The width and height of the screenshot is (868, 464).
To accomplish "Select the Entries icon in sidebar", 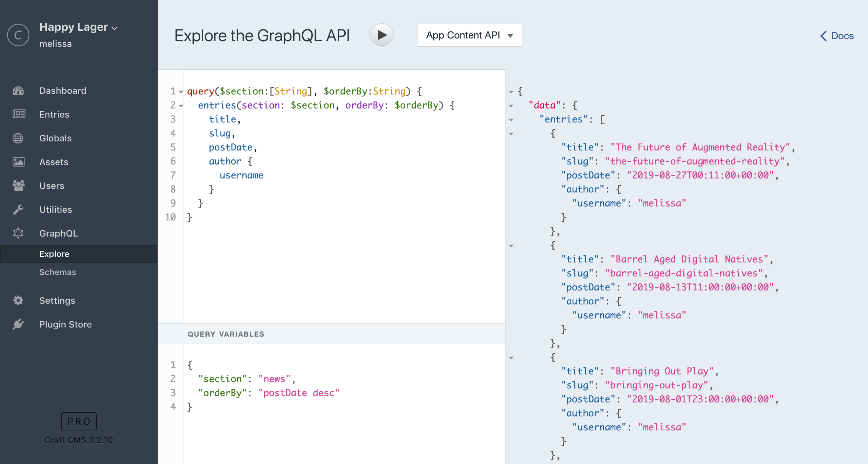I will pos(18,114).
